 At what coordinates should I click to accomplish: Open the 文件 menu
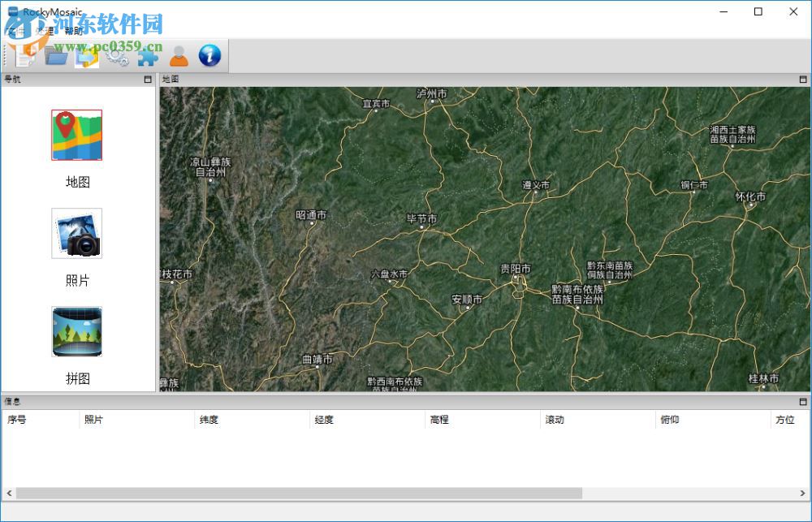coord(15,30)
